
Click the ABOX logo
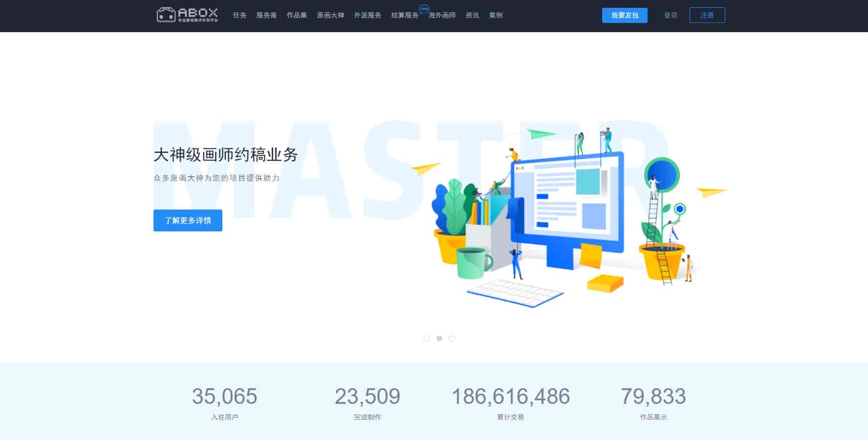[187, 15]
